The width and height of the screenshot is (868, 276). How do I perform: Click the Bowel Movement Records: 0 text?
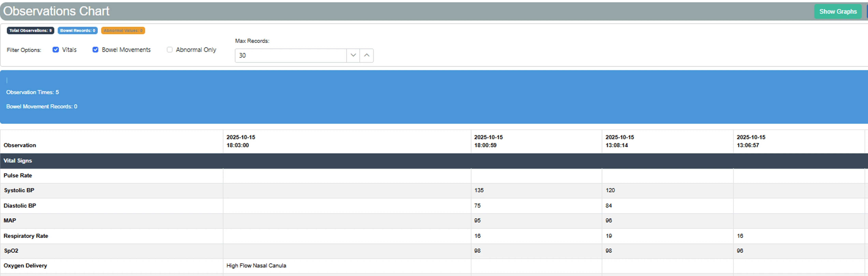click(x=42, y=106)
